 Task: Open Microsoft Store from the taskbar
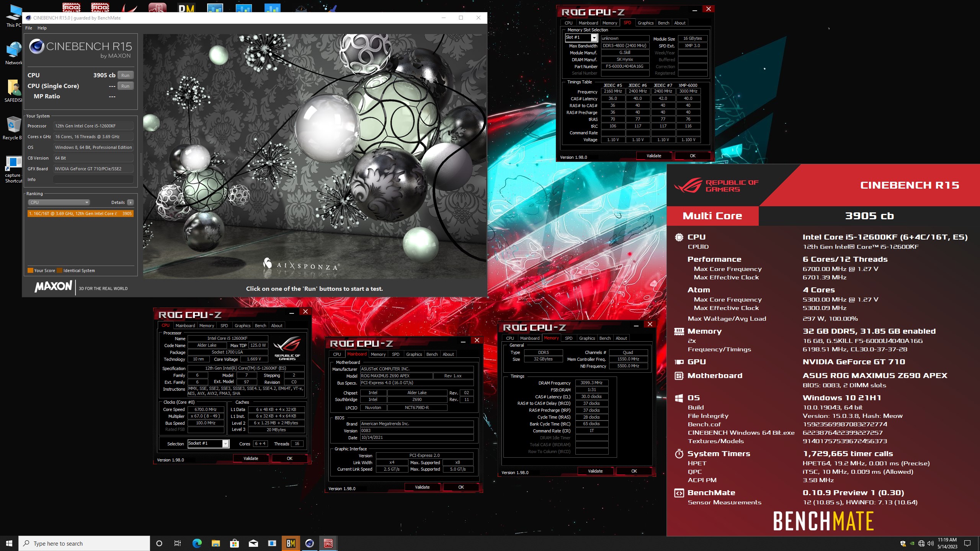click(x=234, y=543)
